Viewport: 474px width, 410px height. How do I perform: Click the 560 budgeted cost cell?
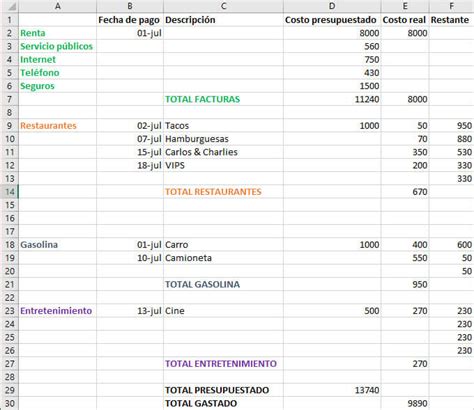(332, 46)
